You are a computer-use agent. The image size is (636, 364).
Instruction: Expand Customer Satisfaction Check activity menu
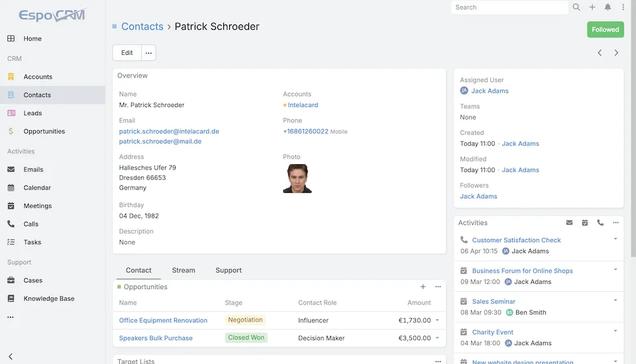(x=615, y=239)
